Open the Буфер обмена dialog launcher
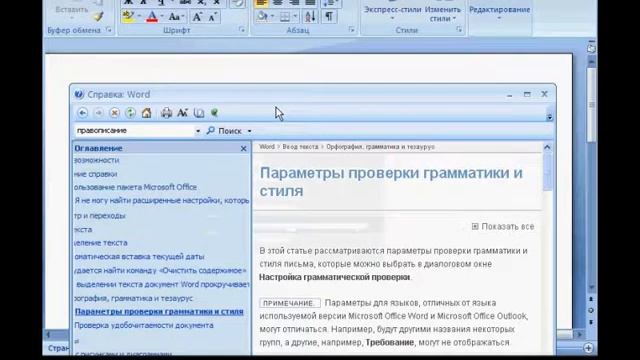640x360 pixels. [x=109, y=30]
